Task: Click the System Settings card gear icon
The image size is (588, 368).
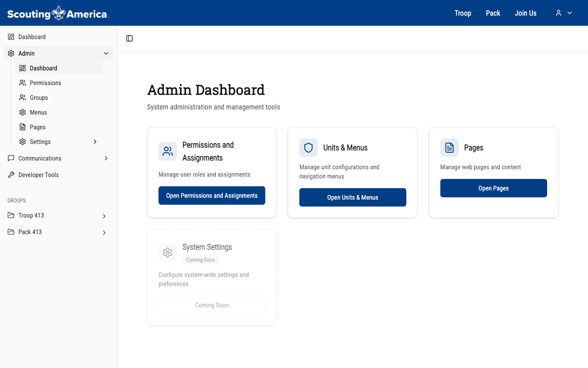Action: coord(168,253)
